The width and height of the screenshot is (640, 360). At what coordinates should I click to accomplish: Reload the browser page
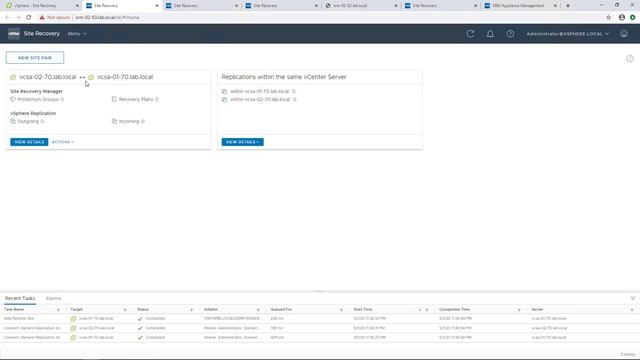[29, 18]
